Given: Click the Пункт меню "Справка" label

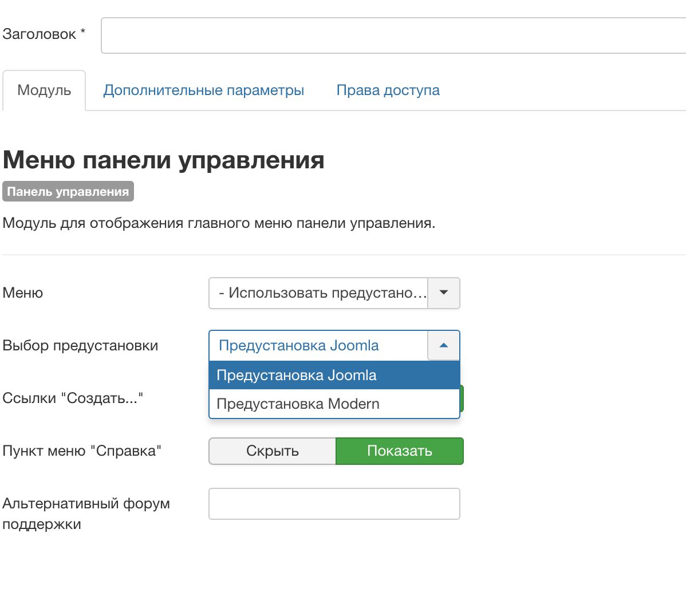Looking at the screenshot, I should click(x=82, y=451).
